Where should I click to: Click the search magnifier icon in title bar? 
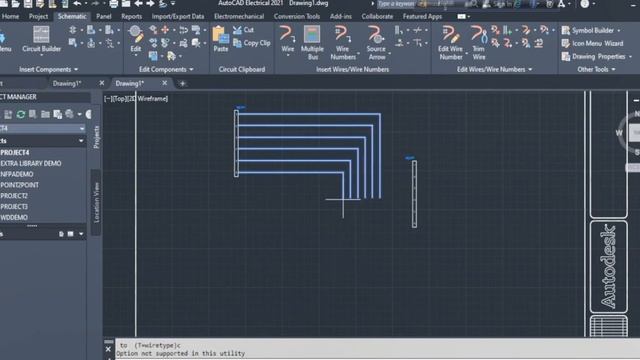click(x=474, y=4)
